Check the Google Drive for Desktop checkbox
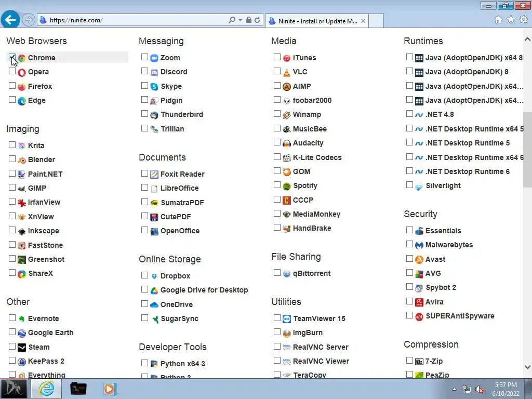 (144, 289)
